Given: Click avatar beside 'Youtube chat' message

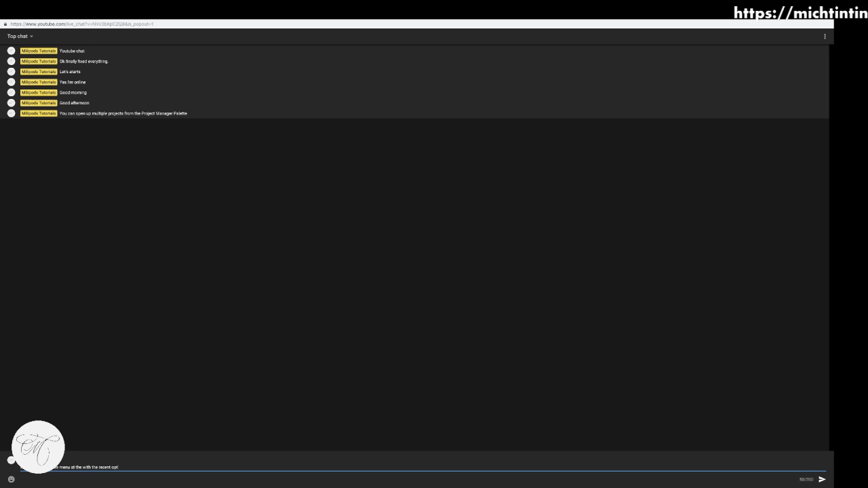Looking at the screenshot, I should tap(11, 51).
